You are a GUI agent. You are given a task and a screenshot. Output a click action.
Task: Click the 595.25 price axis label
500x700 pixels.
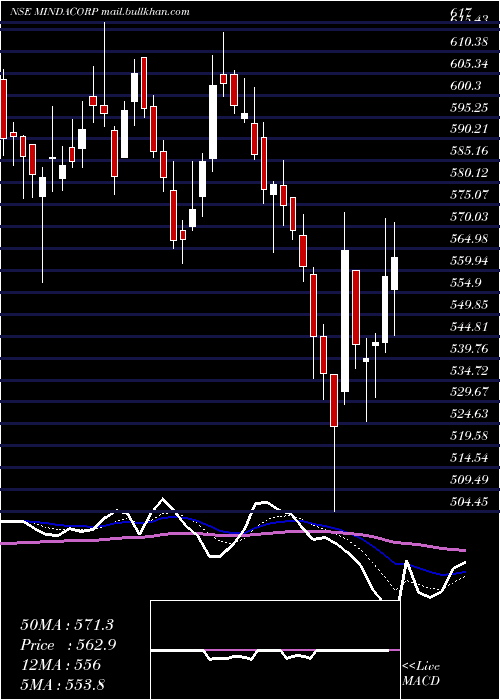coord(468,108)
